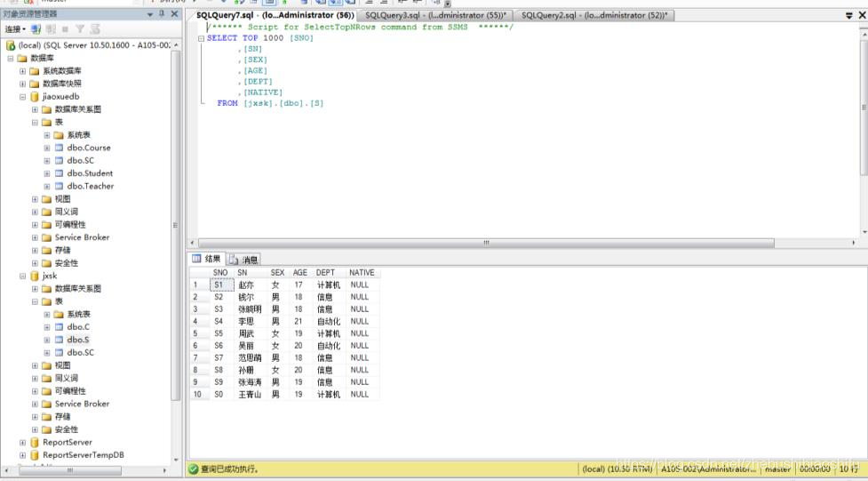Collapse the jxsk database node

(23, 276)
